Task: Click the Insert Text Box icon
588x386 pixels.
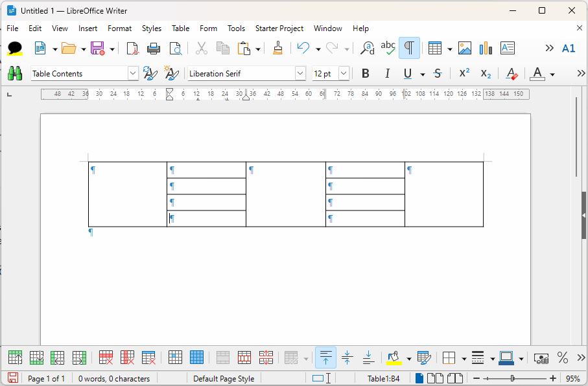Action: (508, 48)
